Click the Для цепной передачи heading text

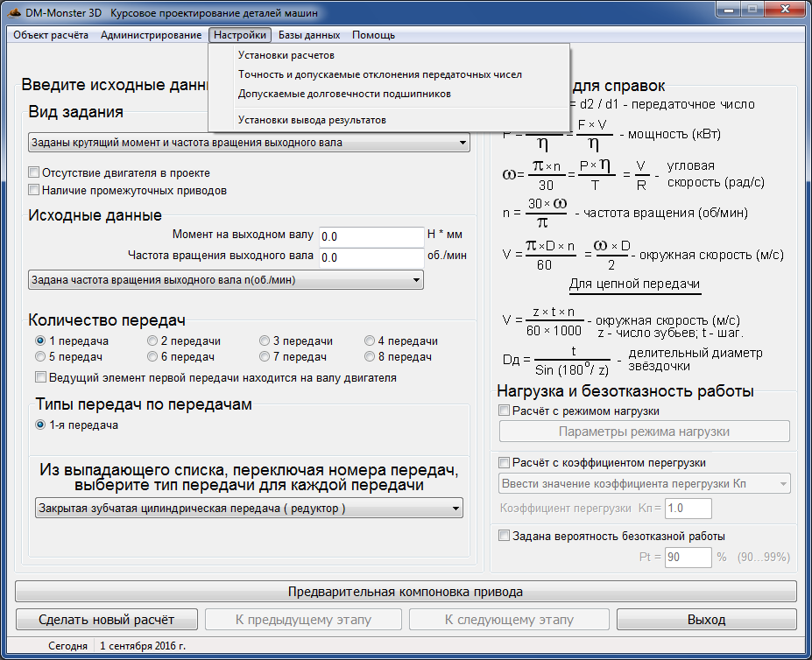(634, 284)
